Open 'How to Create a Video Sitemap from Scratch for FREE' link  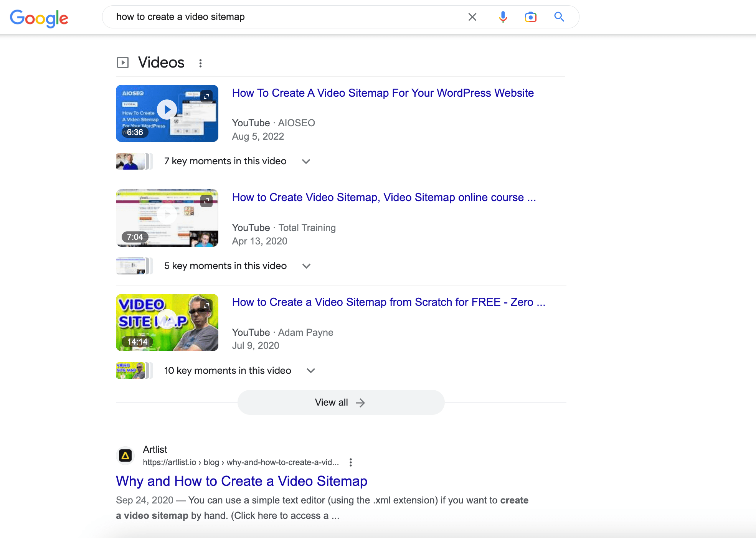(389, 302)
